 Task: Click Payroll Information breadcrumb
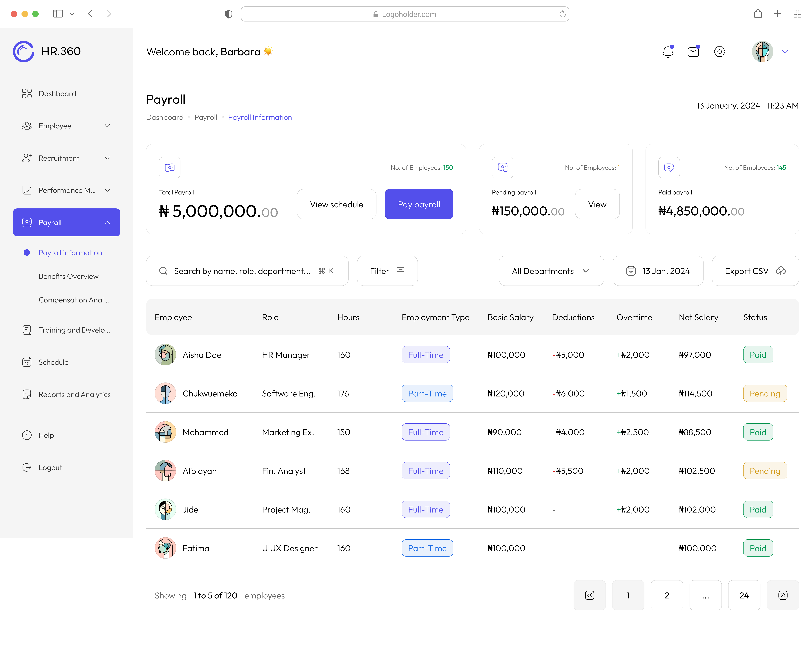(x=260, y=117)
